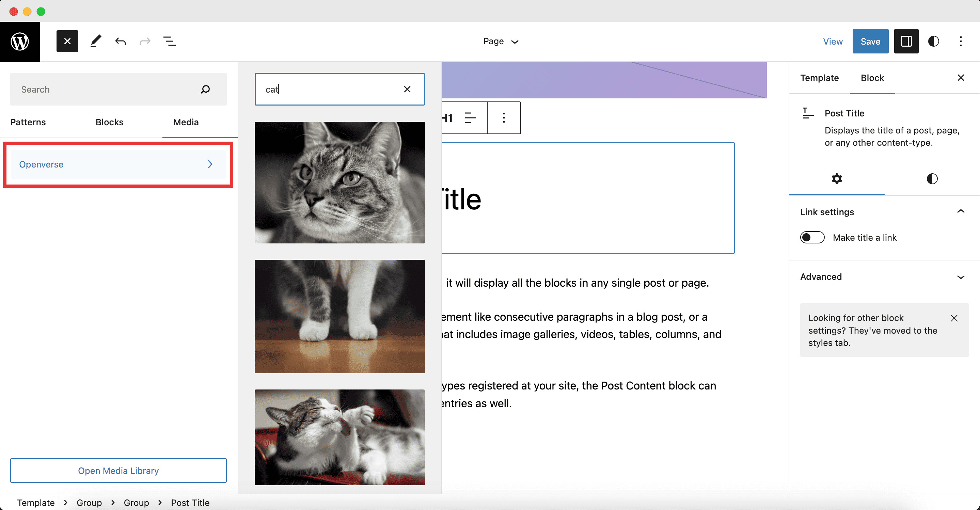Dismiss the block settings moved notice
Screen dimensions: 980x510
954,318
